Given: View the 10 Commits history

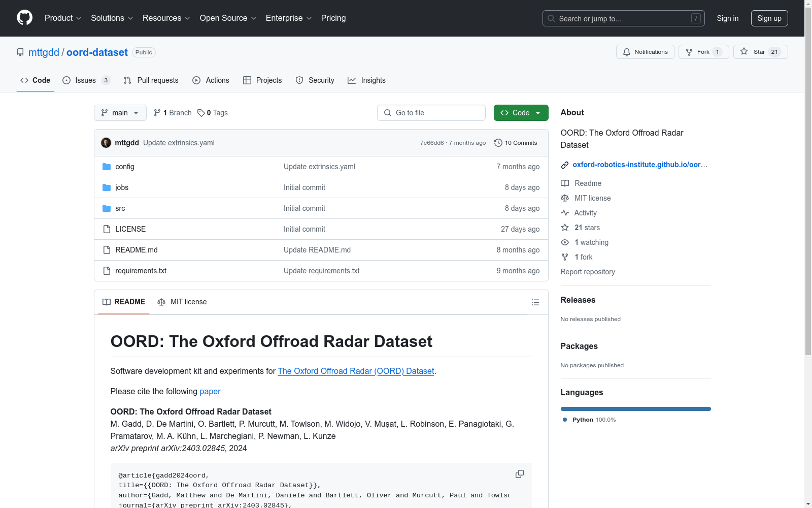Looking at the screenshot, I should 516,143.
